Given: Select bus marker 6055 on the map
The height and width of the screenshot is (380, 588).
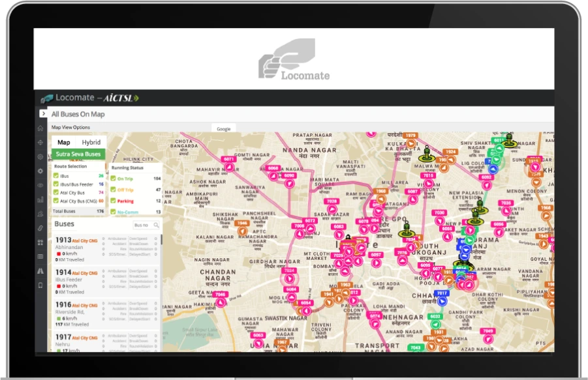Looking at the screenshot, I should coord(446,233).
